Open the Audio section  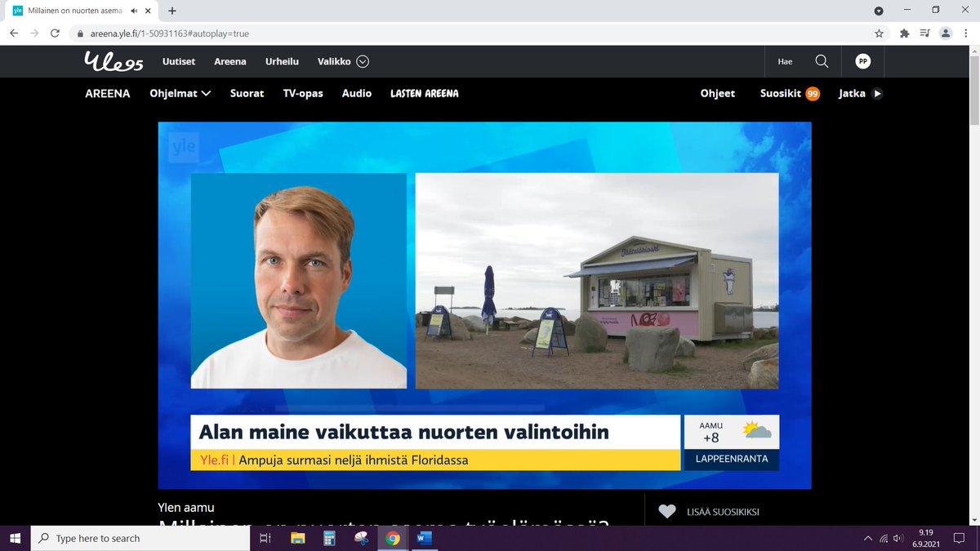(x=357, y=94)
